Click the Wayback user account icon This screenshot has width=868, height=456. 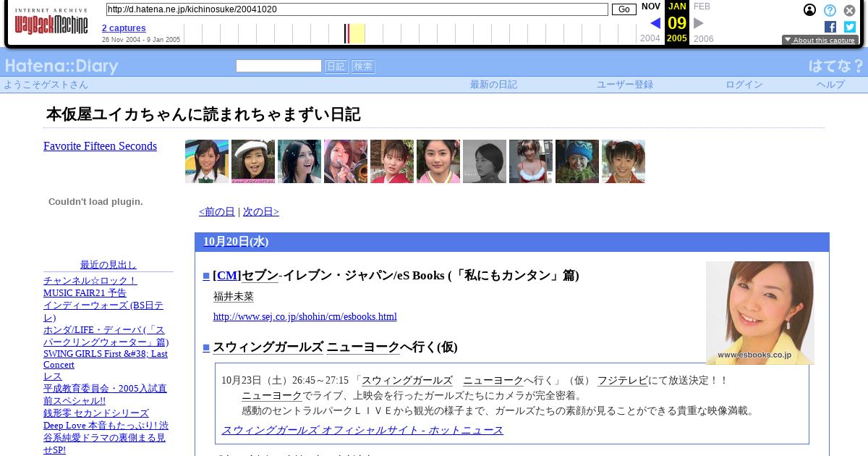tap(810, 10)
